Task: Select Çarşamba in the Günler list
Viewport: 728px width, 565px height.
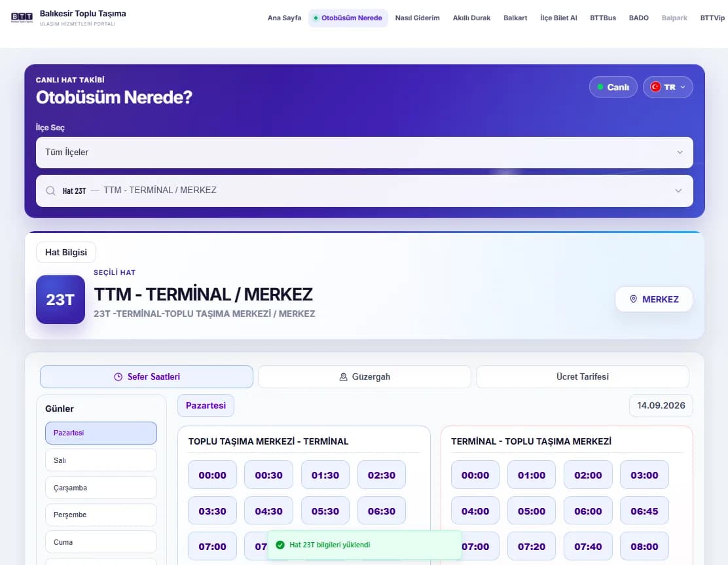Action: click(x=101, y=488)
